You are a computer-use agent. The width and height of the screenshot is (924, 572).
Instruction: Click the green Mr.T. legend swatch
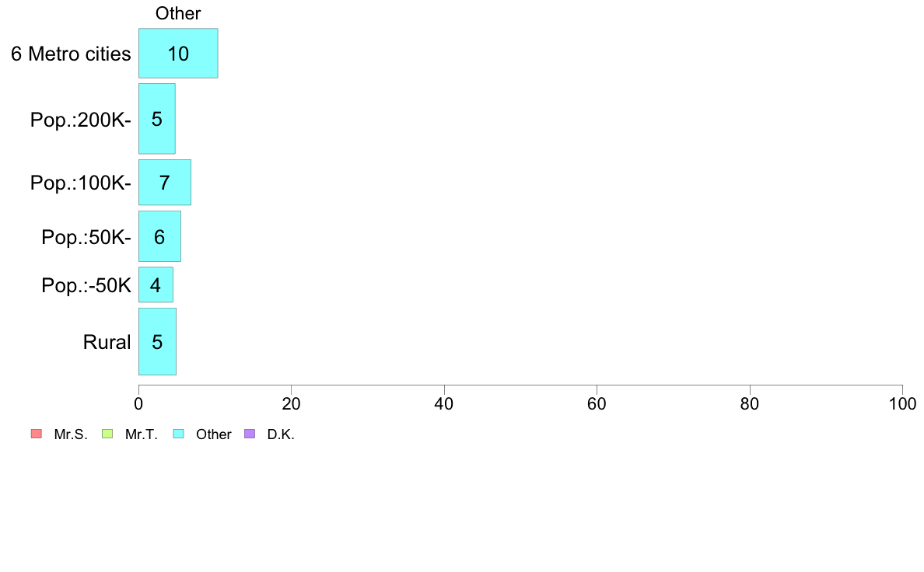tap(107, 434)
